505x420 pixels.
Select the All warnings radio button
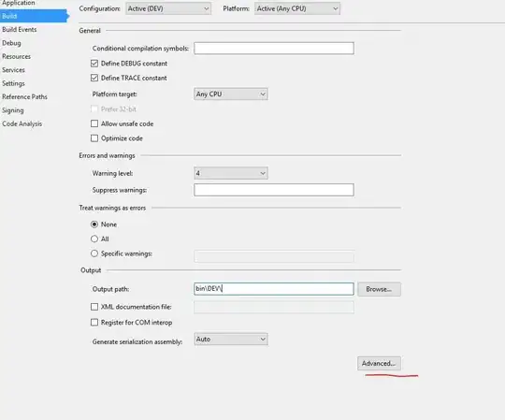tap(94, 239)
